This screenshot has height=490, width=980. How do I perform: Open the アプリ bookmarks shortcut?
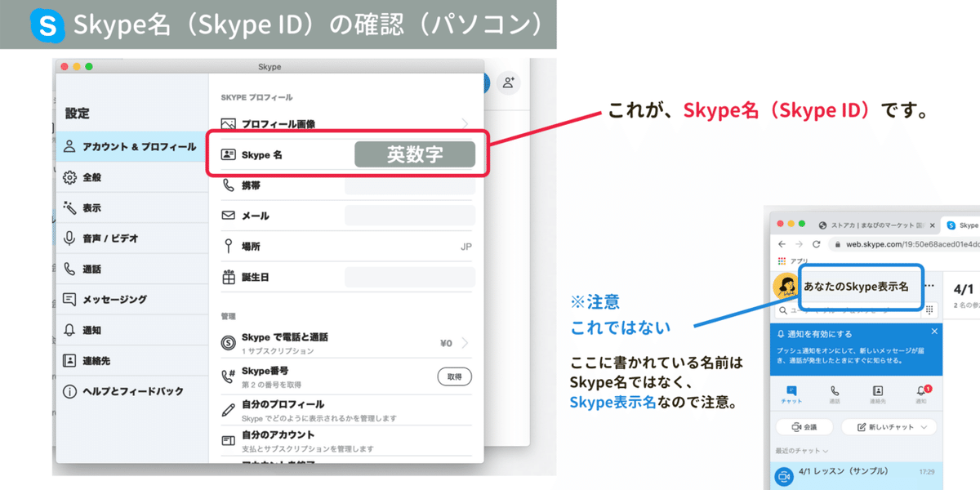[791, 261]
